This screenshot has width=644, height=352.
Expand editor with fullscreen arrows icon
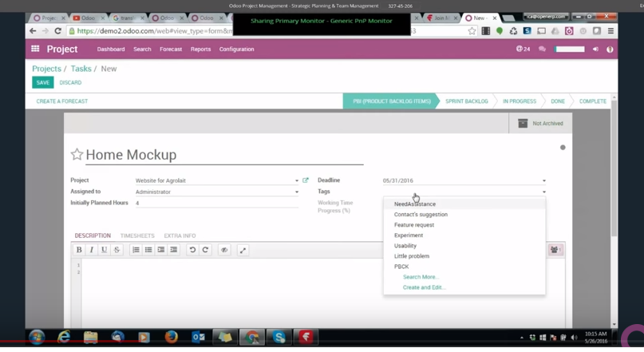(243, 250)
